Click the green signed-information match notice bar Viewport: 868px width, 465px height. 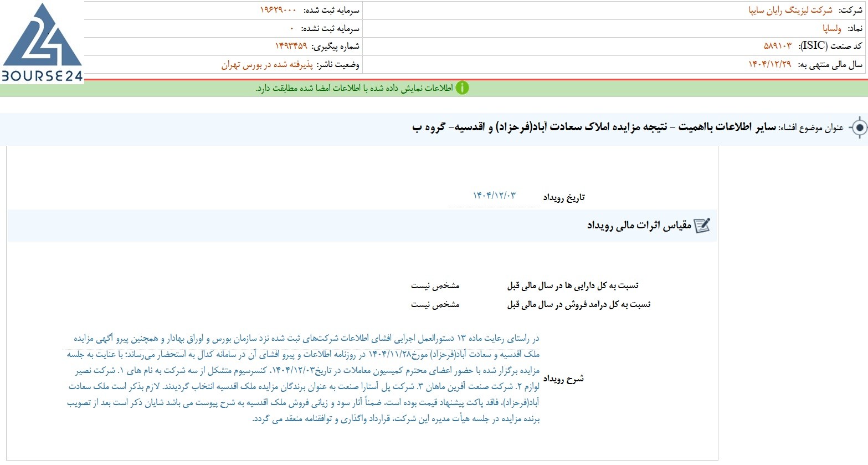pos(434,88)
